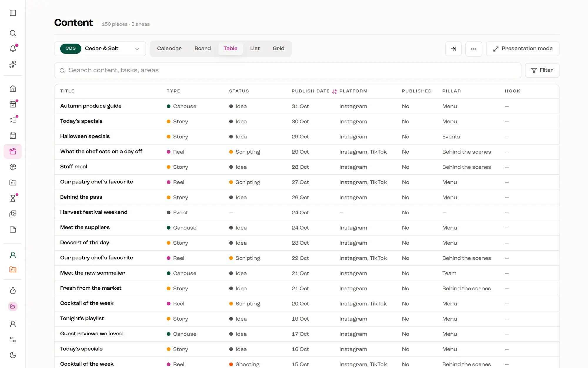Select the content clapperboard icon
Viewport: 588px width, 368px height.
(x=13, y=151)
